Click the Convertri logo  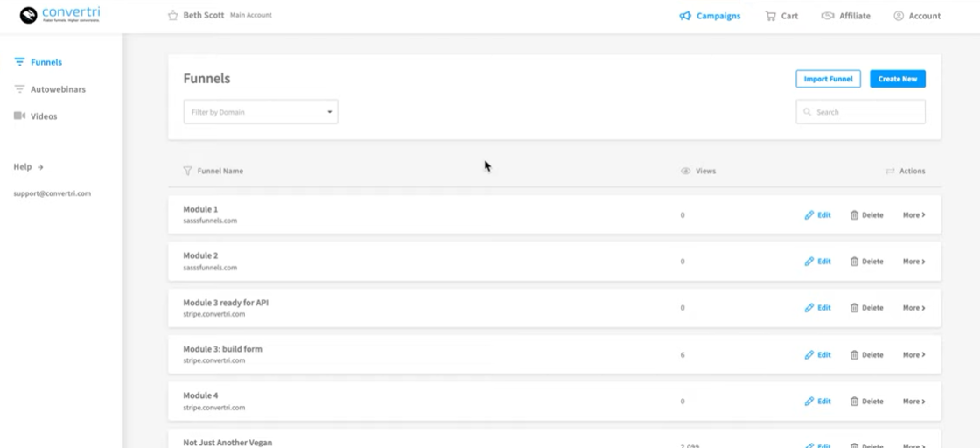[x=60, y=16]
